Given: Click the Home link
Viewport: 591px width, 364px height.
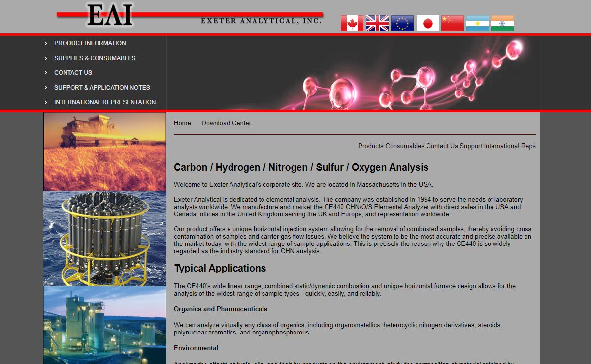Looking at the screenshot, I should pyautogui.click(x=183, y=123).
